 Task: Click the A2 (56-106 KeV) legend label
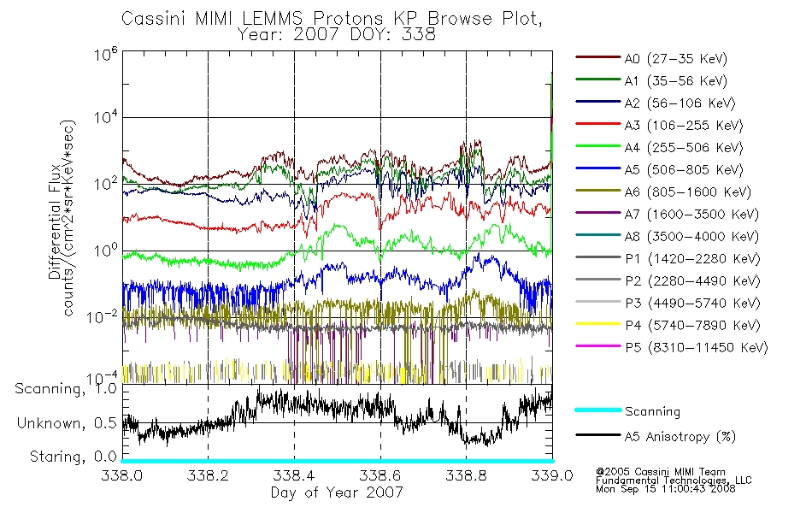tap(680, 103)
